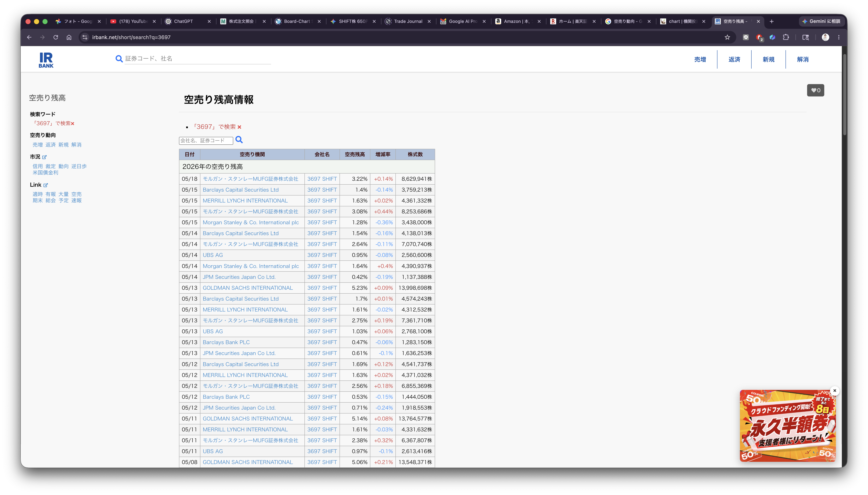Click the 日付 column header
This screenshot has height=495, width=868.
point(190,154)
